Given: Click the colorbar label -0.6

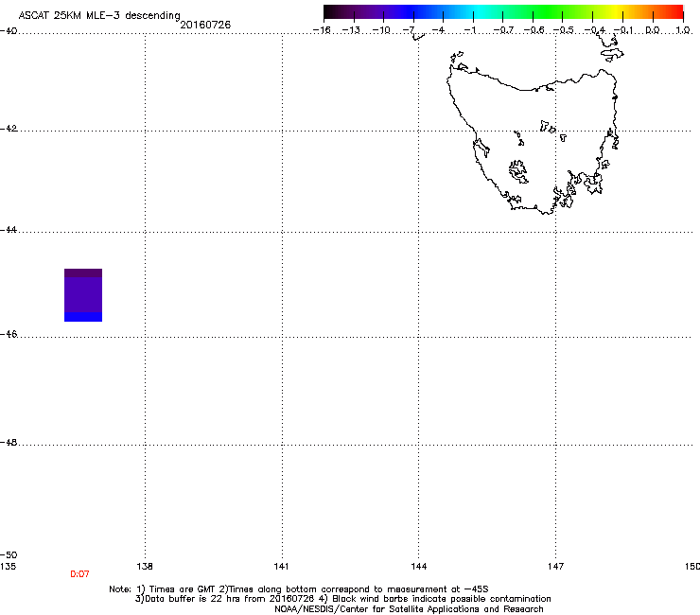Looking at the screenshot, I should pyautogui.click(x=534, y=30).
